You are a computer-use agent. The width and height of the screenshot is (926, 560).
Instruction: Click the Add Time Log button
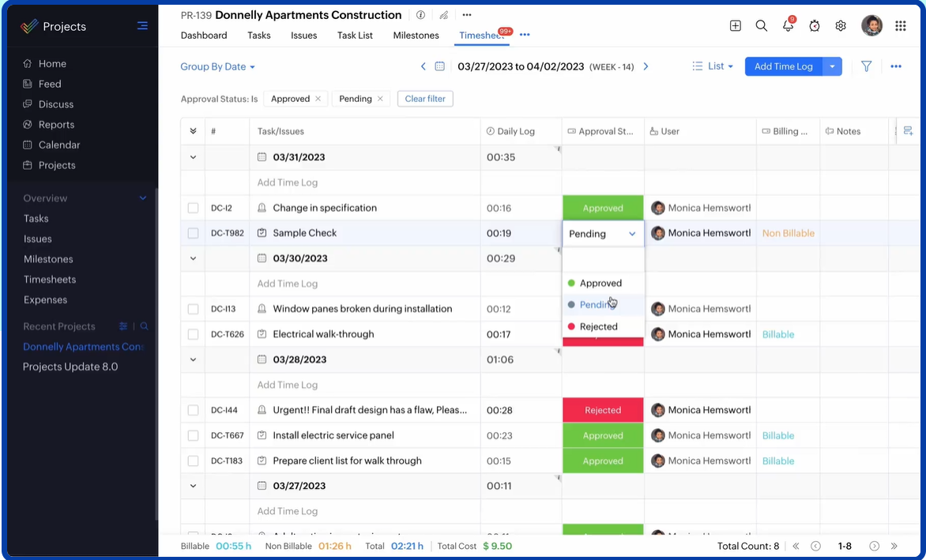(x=783, y=67)
